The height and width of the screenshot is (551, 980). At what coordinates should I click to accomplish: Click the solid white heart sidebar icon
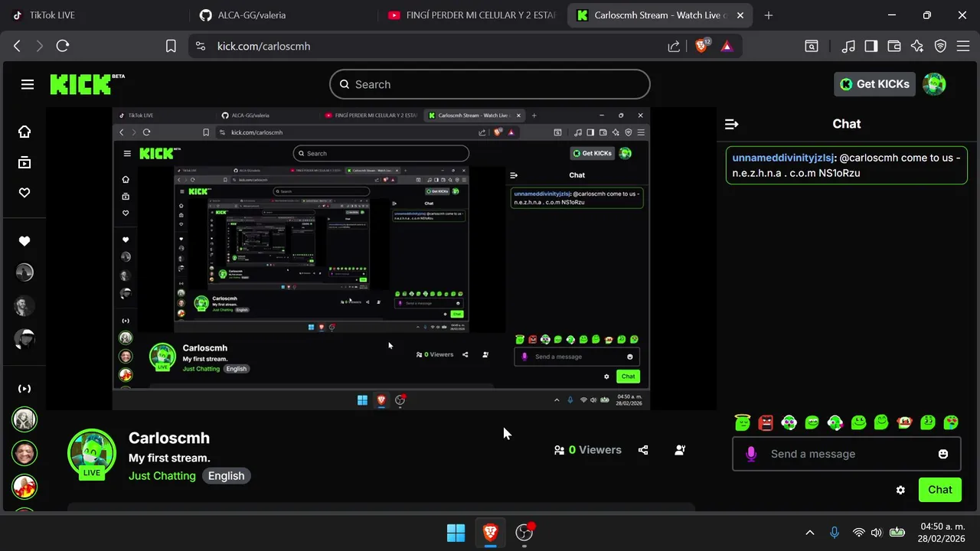(24, 241)
